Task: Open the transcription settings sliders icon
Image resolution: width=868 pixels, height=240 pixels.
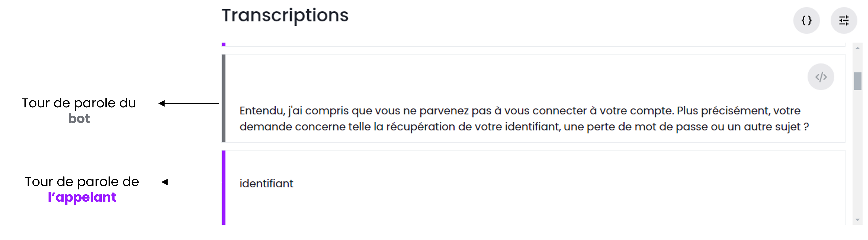Action: point(843,20)
